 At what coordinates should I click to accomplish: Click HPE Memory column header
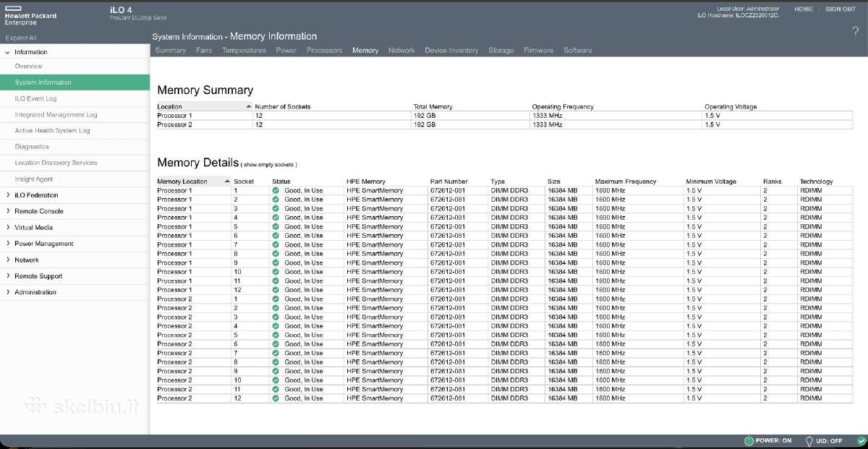pyautogui.click(x=366, y=181)
